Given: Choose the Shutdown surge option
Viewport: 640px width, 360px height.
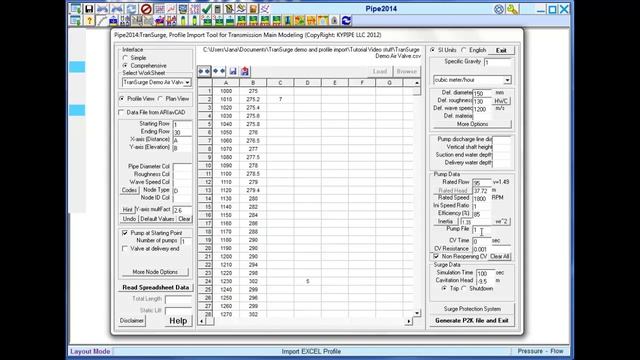Looking at the screenshot, I should [464, 288].
